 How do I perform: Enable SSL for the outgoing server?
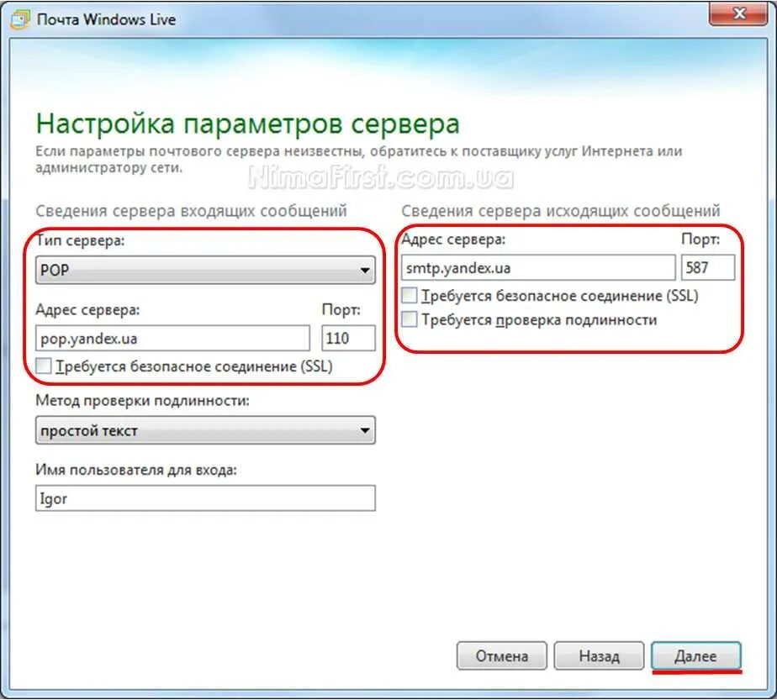[410, 296]
